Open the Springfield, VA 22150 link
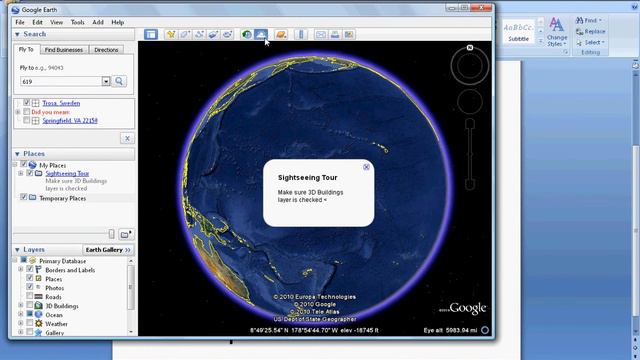Image resolution: width=640 pixels, height=360 pixels. click(x=70, y=121)
